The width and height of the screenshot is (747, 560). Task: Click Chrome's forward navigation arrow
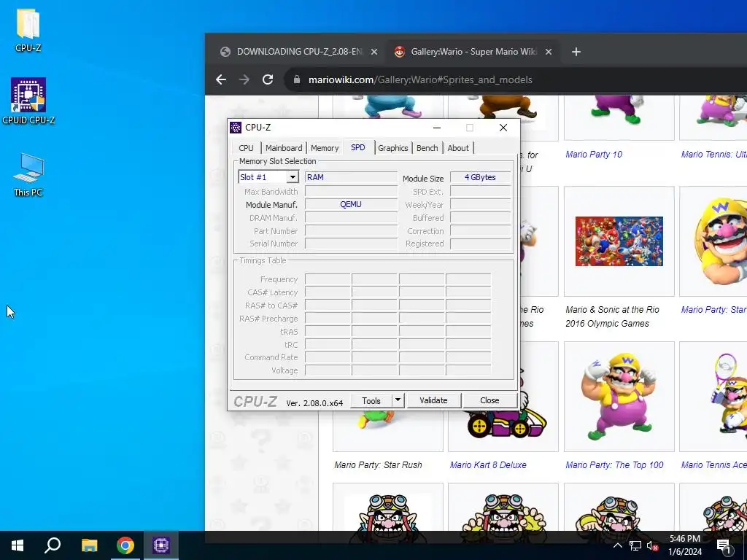[x=244, y=79]
